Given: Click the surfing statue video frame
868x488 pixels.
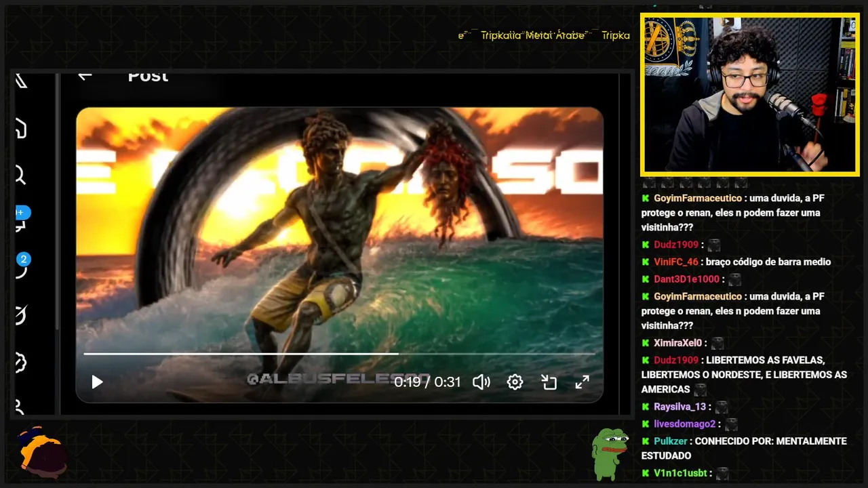Looking at the screenshot, I should (340, 255).
